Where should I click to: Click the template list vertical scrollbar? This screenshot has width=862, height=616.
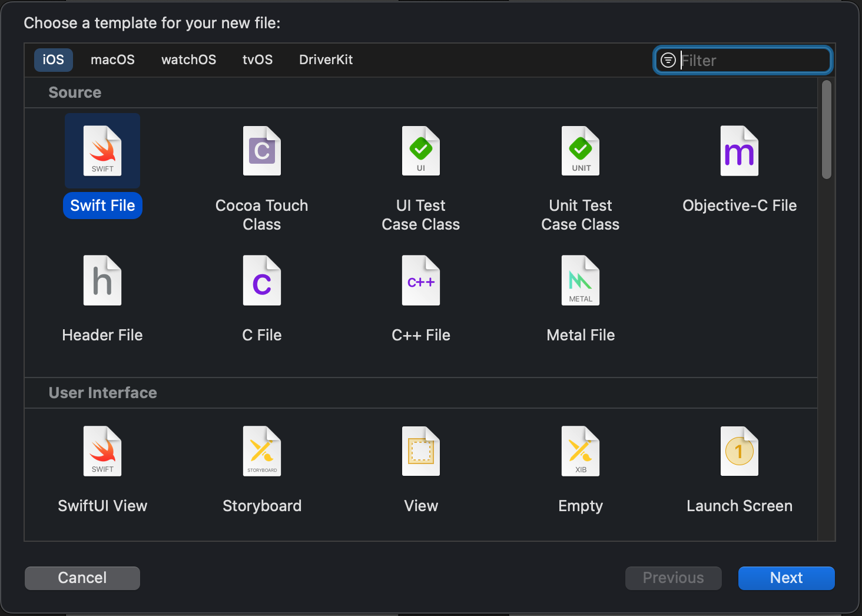coord(827,130)
